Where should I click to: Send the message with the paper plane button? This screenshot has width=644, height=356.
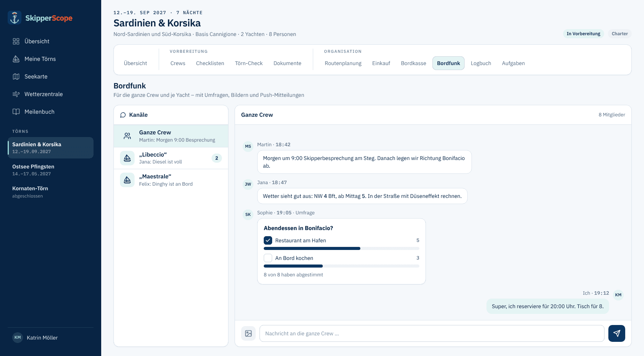click(617, 333)
